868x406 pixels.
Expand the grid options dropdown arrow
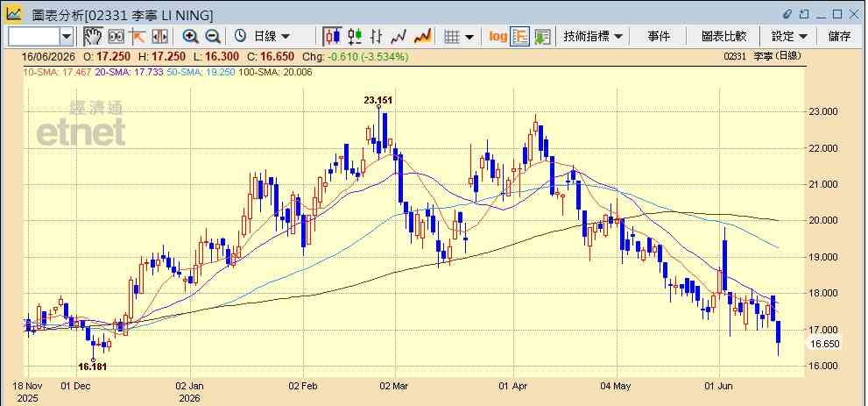[469, 37]
